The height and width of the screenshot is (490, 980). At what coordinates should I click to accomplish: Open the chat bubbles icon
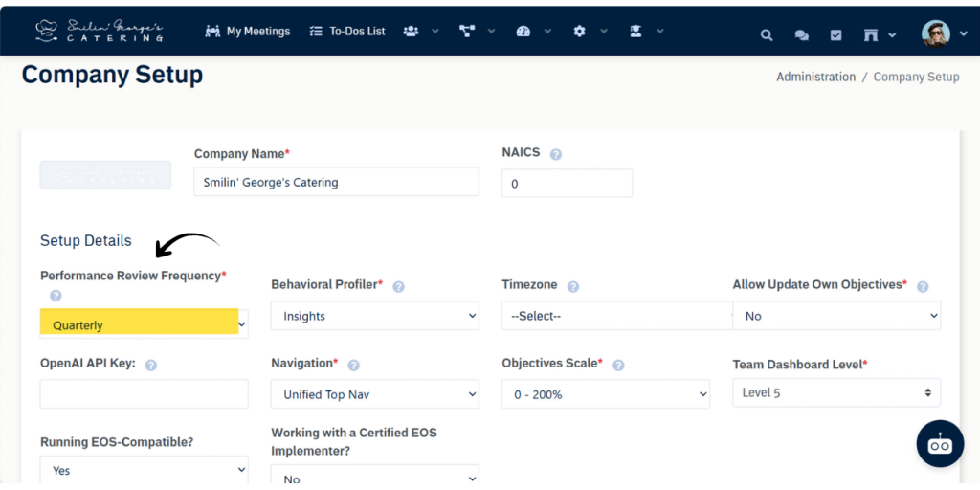801,35
